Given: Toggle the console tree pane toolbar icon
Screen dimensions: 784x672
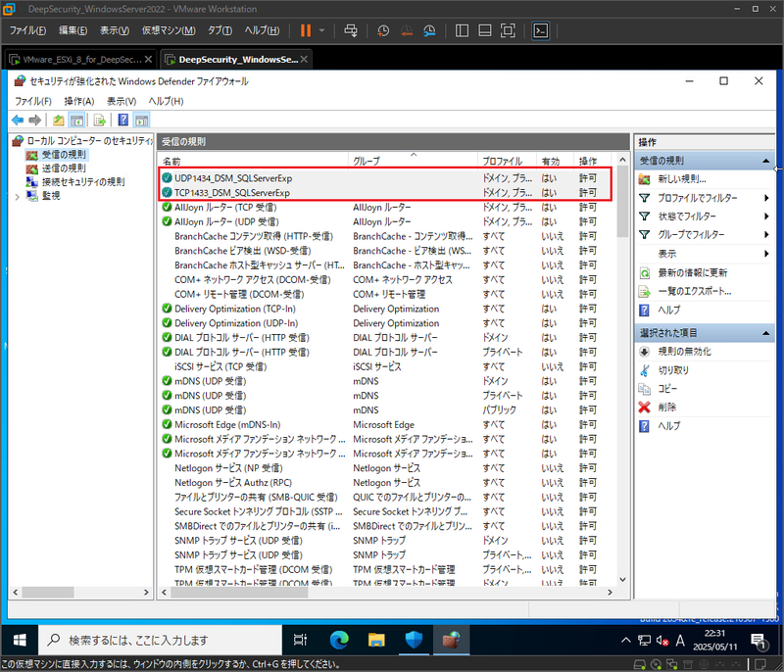Looking at the screenshot, I should pos(76,120).
